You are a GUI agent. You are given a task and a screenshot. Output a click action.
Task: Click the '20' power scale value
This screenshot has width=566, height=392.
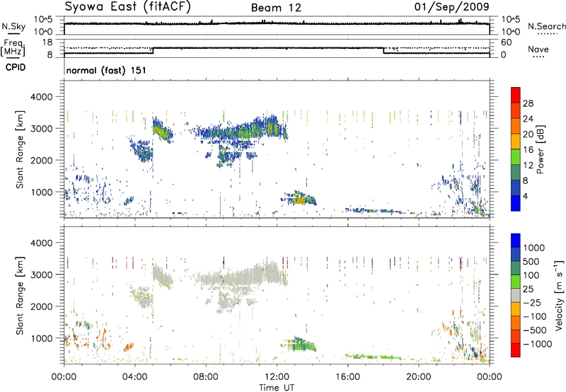click(x=528, y=134)
